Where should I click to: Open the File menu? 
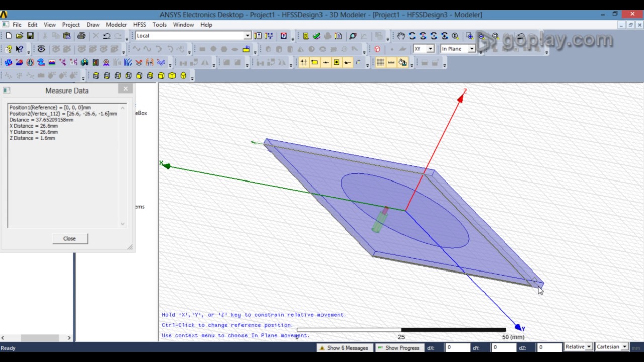tap(17, 24)
